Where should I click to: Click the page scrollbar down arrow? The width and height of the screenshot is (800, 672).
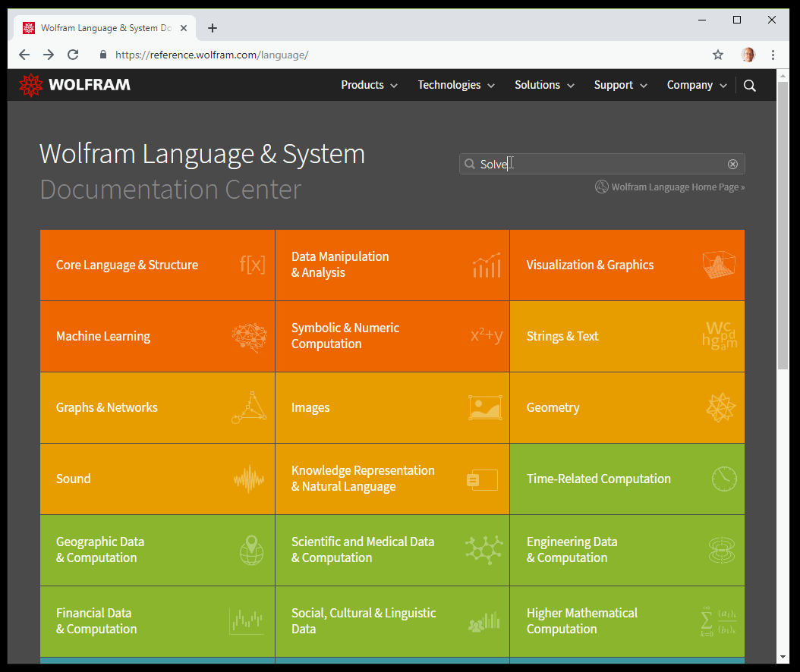[783, 658]
